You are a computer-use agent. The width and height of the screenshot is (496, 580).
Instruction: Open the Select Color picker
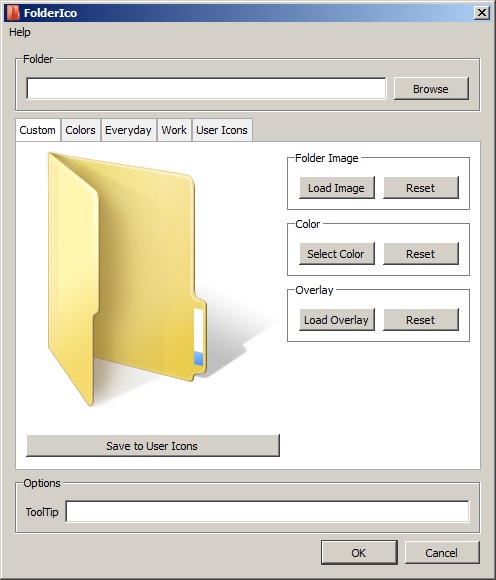pos(337,254)
